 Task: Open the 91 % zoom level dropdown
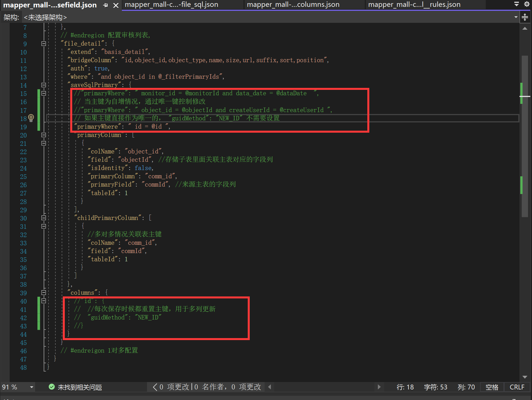[x=32, y=387]
